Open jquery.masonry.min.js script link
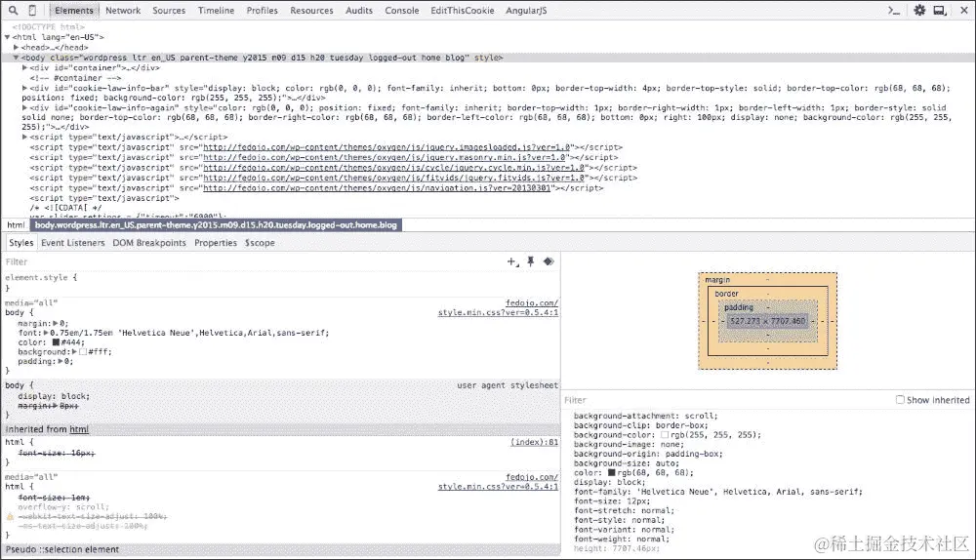 pos(384,157)
